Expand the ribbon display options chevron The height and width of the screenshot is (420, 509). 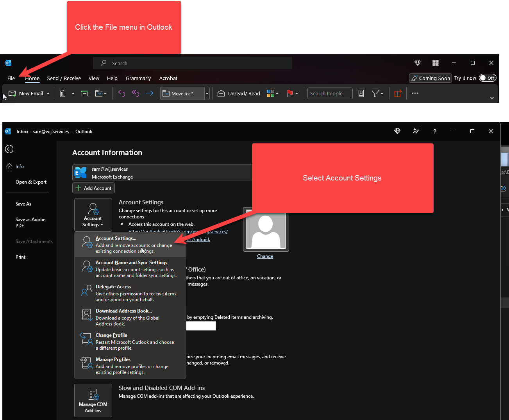click(x=492, y=98)
